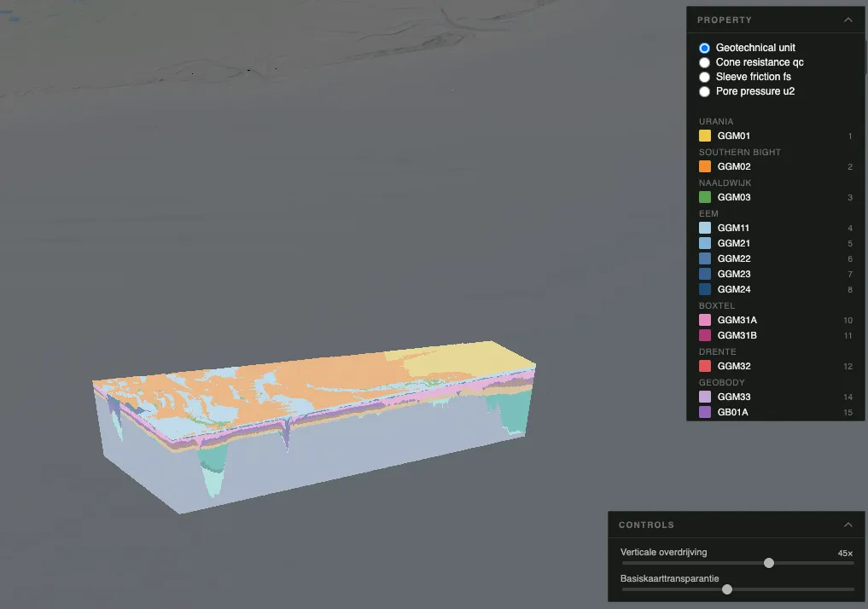Click the NAALDWIJK group heading
Screen dimensions: 868x609
tap(725, 183)
